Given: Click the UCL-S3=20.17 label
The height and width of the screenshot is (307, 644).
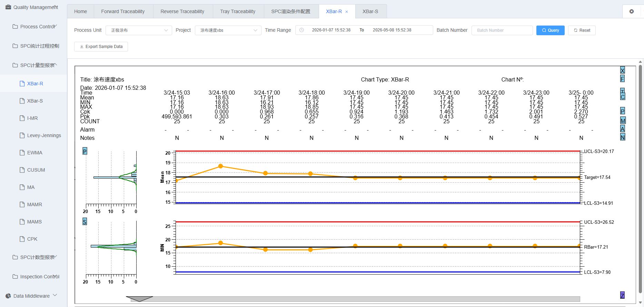Looking at the screenshot, I should pos(599,151).
